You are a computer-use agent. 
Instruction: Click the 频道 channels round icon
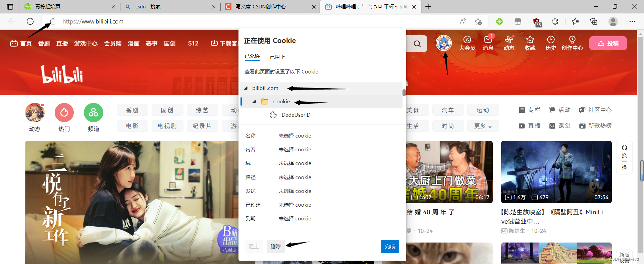[x=94, y=113]
